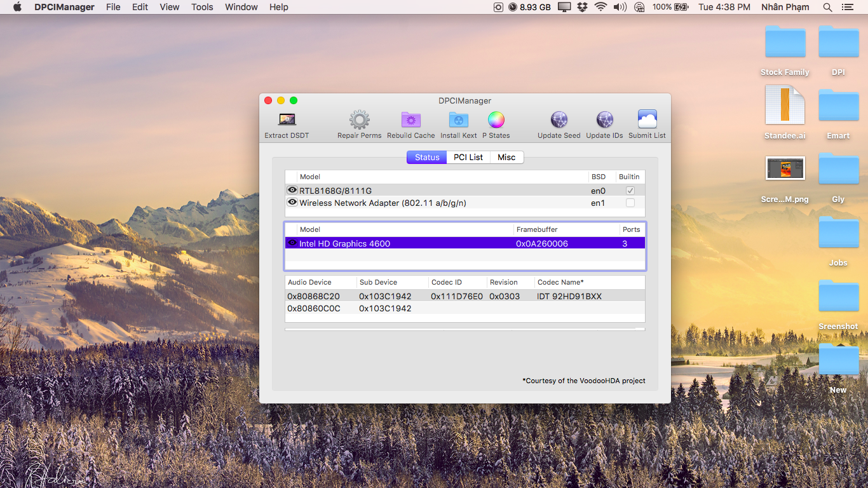Screen dimensions: 868x488
Task: Click the Update Seed globe icon
Action: (x=559, y=119)
